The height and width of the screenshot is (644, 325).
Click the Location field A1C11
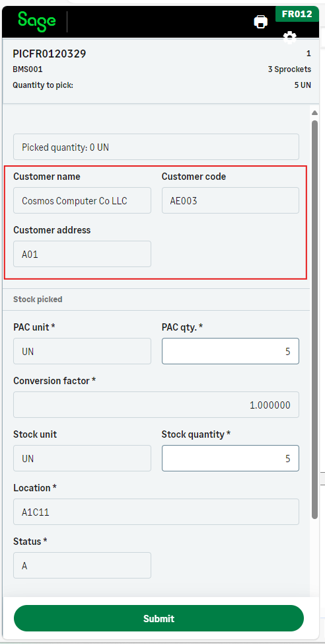[x=156, y=512]
